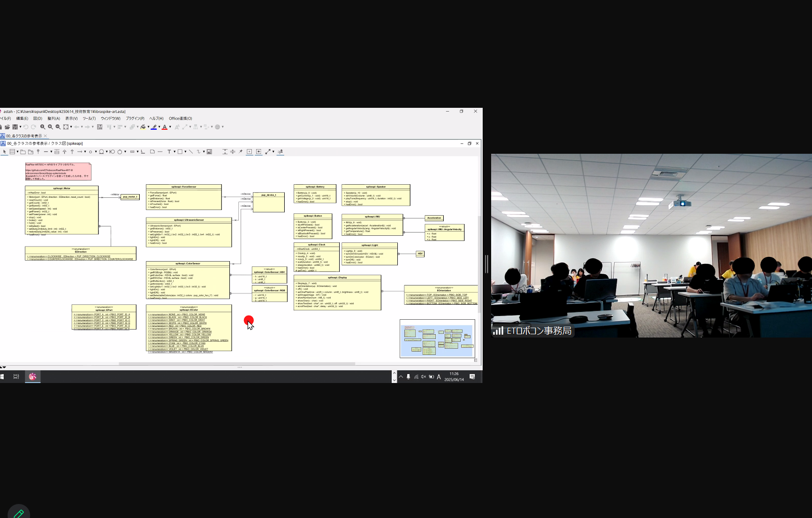
Task: Toggle the last icon in diagram toolbar
Action: pyautogui.click(x=280, y=151)
